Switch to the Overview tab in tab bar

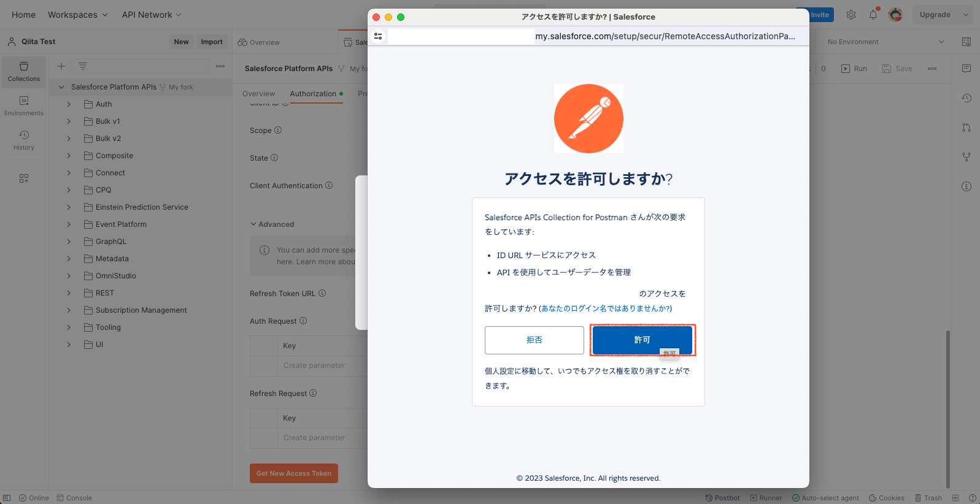(259, 42)
